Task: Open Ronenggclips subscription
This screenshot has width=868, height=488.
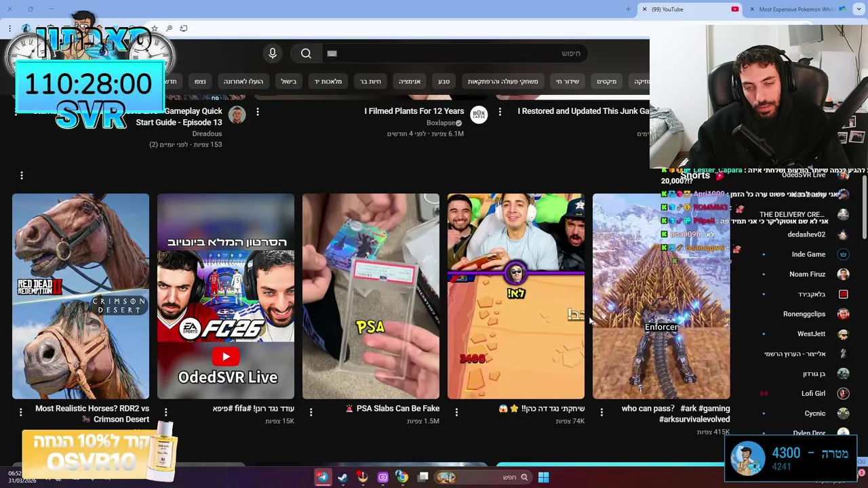Action: [806, 314]
